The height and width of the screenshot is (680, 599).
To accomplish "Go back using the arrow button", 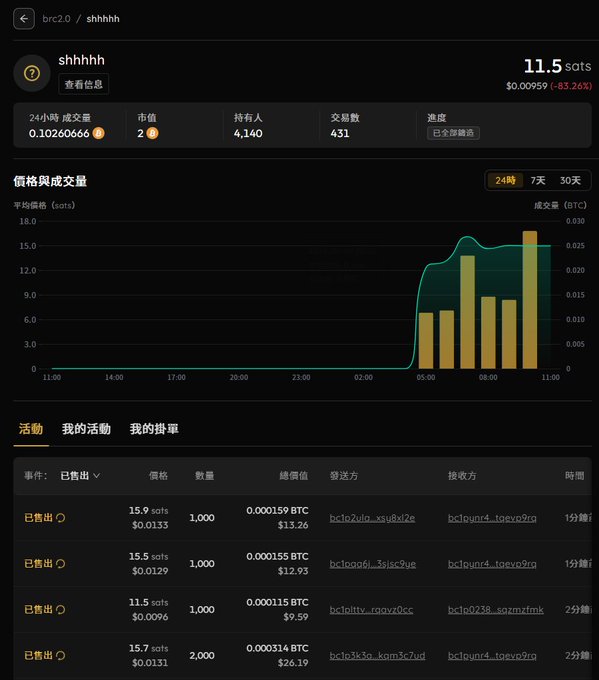I will (x=24, y=19).
